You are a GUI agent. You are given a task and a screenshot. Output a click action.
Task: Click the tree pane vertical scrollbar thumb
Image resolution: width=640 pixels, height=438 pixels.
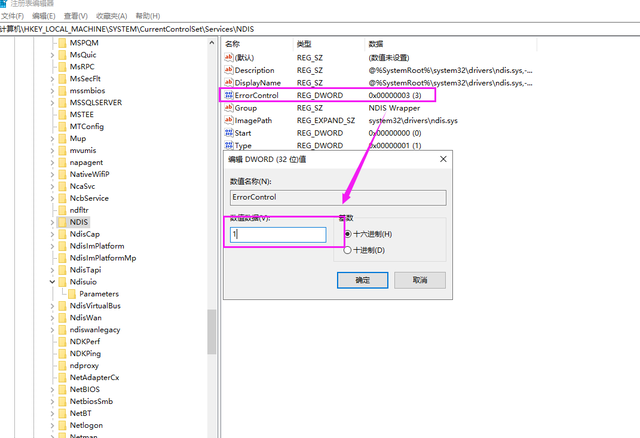pyautogui.click(x=211, y=331)
